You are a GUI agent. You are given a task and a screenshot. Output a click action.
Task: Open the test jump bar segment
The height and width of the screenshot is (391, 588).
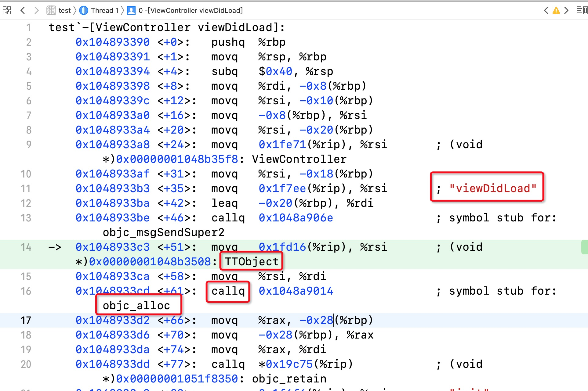click(64, 10)
